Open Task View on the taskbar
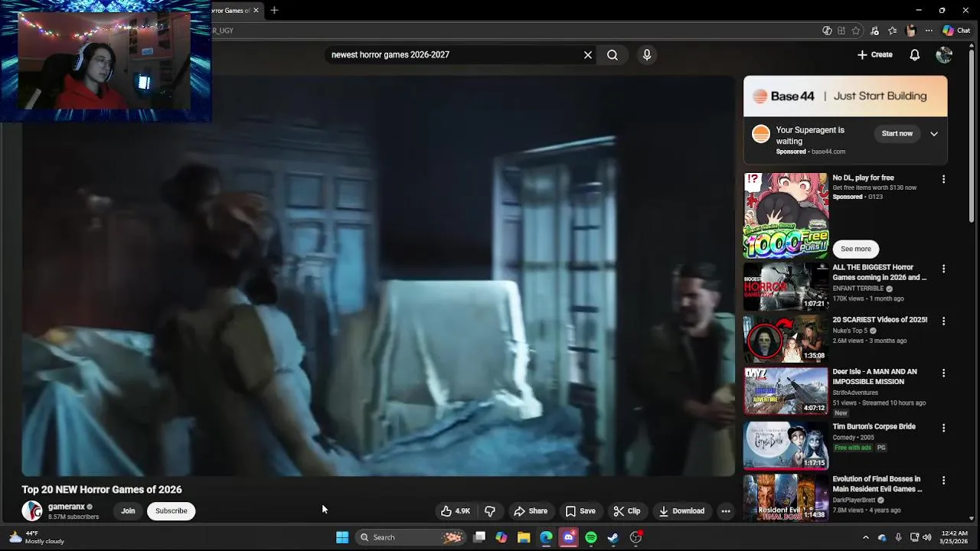 [479, 537]
